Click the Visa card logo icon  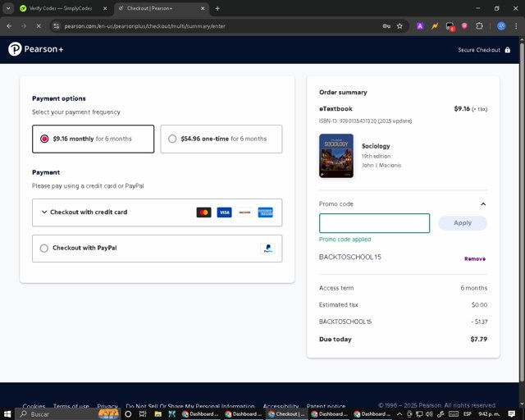[224, 212]
